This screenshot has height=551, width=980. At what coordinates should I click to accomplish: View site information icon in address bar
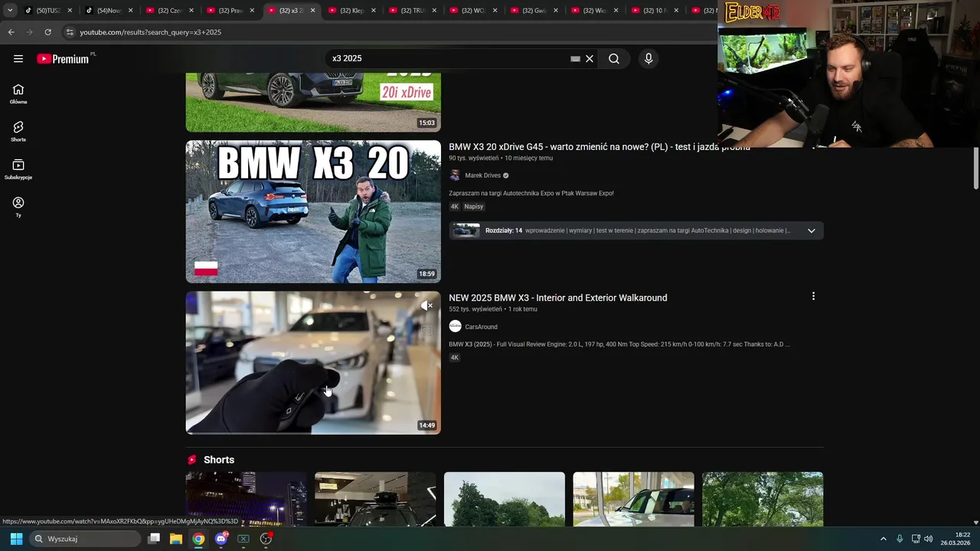tap(70, 32)
